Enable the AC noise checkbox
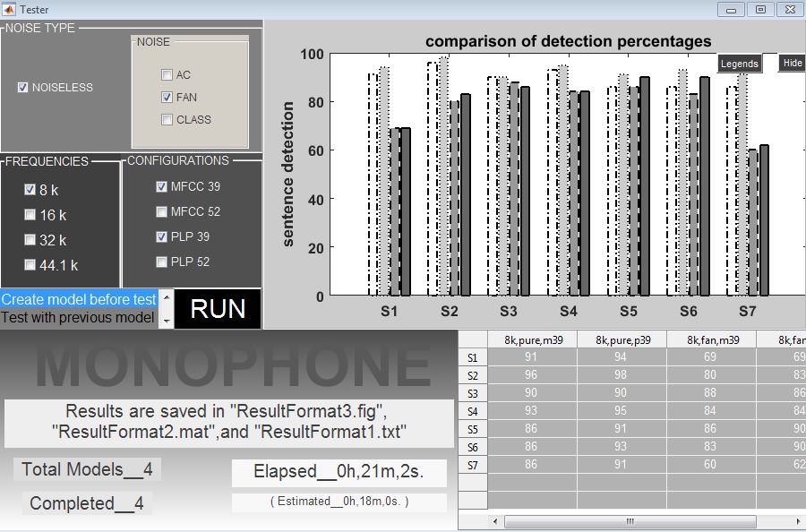Screen dimensions: 806x532 [167, 75]
